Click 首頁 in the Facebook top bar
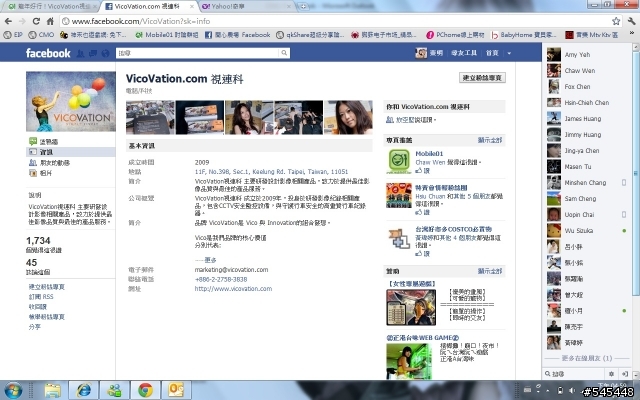This screenshot has height=400, width=640. pyautogui.click(x=492, y=53)
